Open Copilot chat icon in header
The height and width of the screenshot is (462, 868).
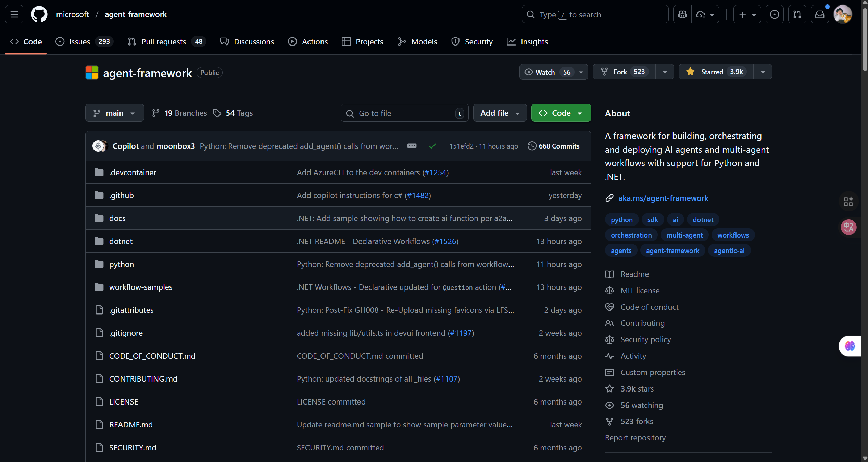click(682, 14)
